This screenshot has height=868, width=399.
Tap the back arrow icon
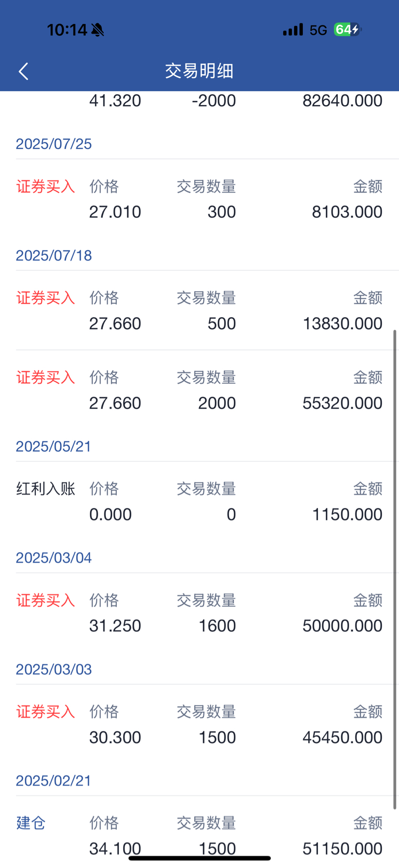23,71
